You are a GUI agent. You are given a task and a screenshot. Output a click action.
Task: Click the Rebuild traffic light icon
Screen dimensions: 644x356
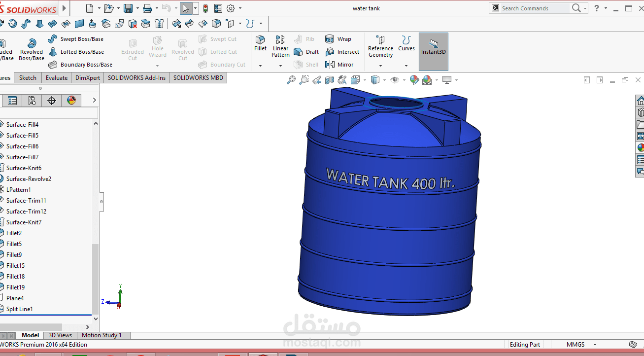click(205, 8)
